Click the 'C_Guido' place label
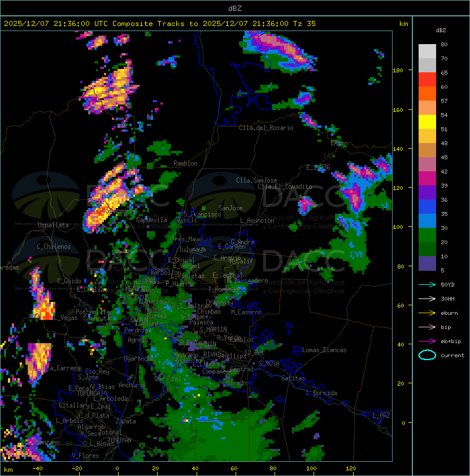 point(69,281)
